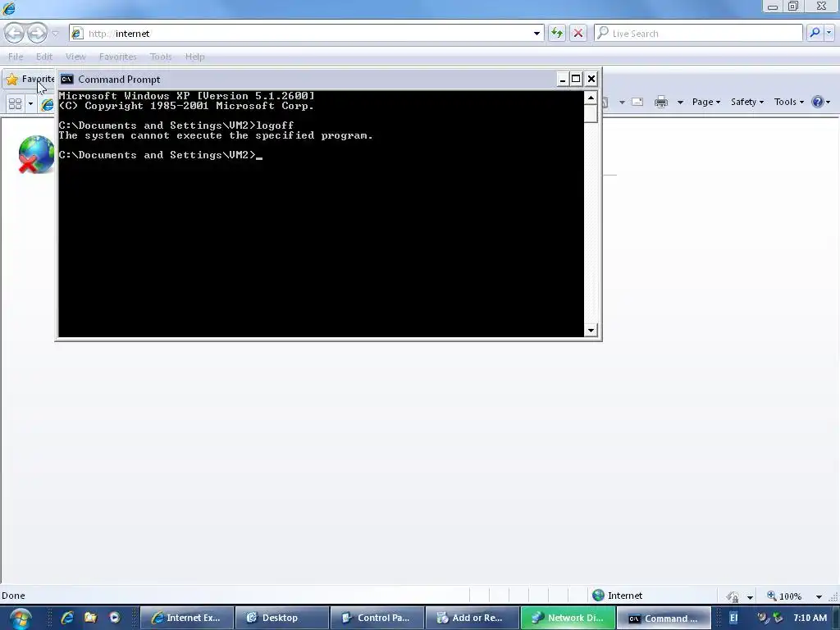Image resolution: width=840 pixels, height=630 pixels.
Task: Click the Internet zone globe in status bar
Action: click(x=598, y=596)
